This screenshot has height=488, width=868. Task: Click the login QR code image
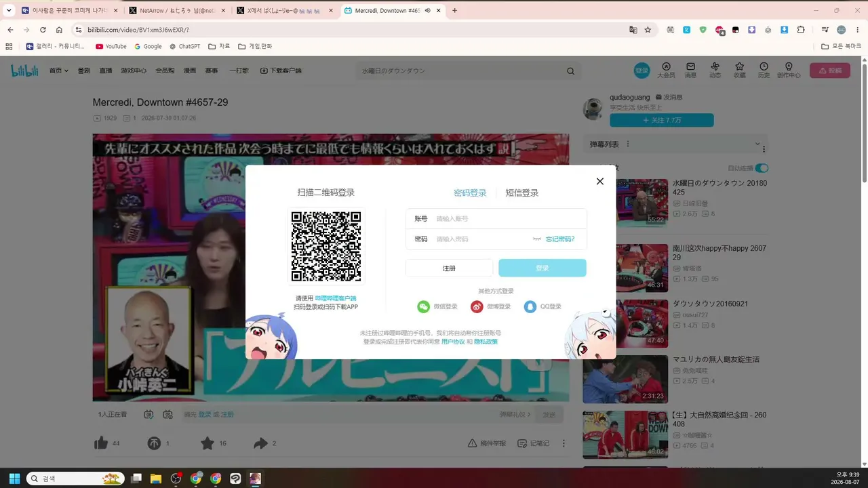326,247
